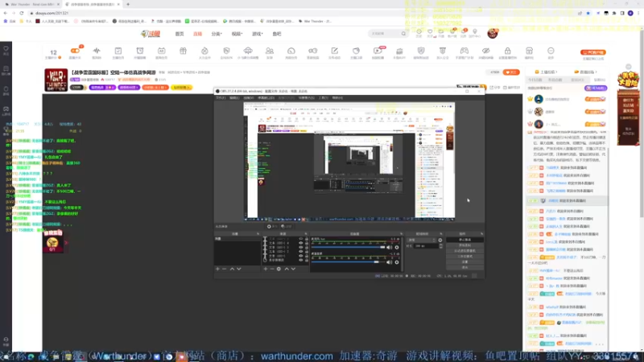Expand the 游戏 dropdown in Douyu navigation
The image size is (644, 362).
coord(258,34)
